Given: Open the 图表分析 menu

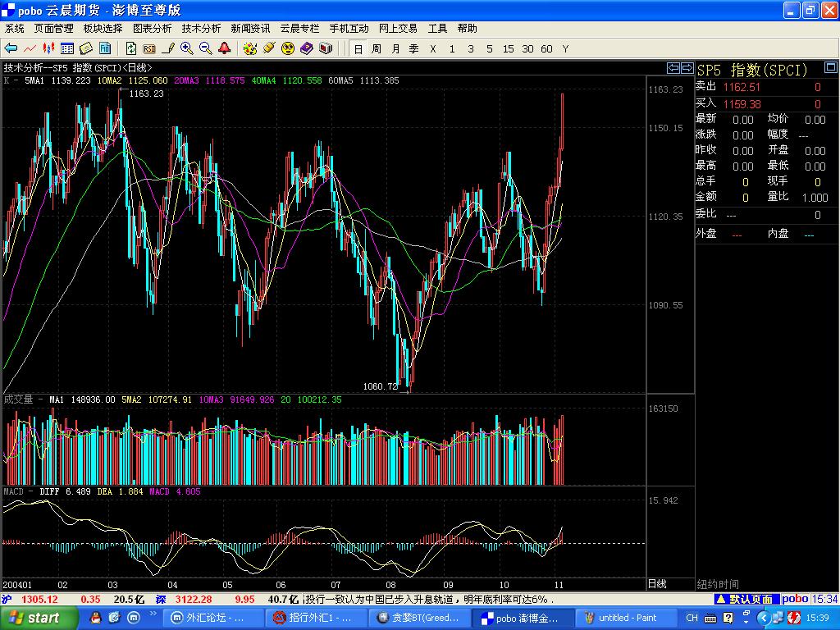Looking at the screenshot, I should [x=152, y=28].
